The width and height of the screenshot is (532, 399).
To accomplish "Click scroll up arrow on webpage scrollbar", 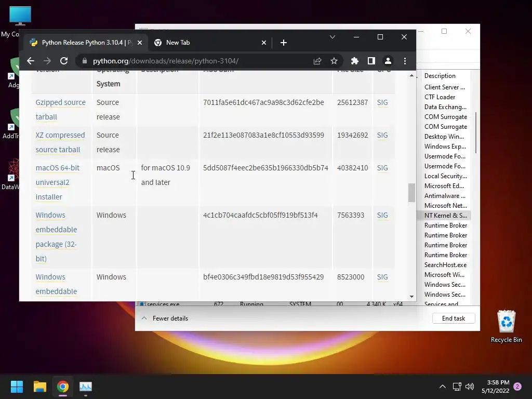I will tap(411, 75).
